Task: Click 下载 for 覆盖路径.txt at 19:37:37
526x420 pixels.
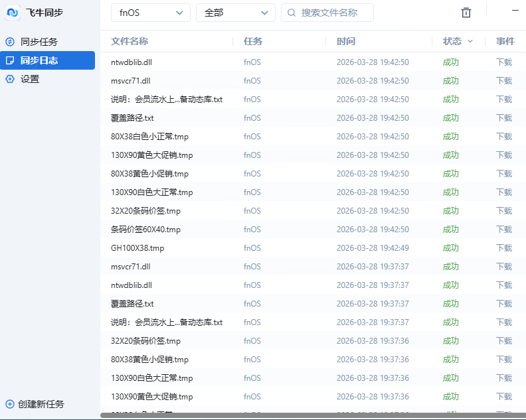Action: (x=504, y=304)
